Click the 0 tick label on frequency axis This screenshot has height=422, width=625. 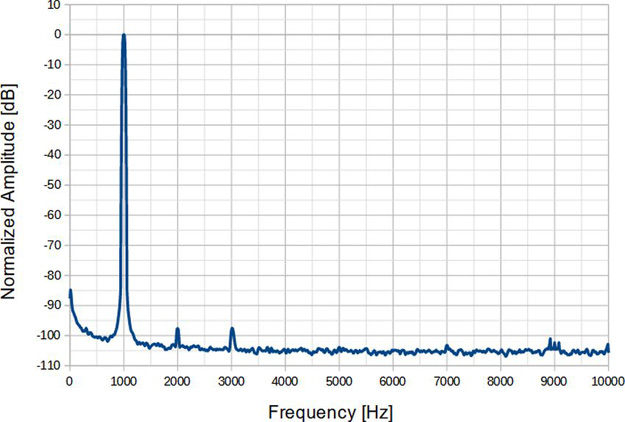tap(69, 381)
